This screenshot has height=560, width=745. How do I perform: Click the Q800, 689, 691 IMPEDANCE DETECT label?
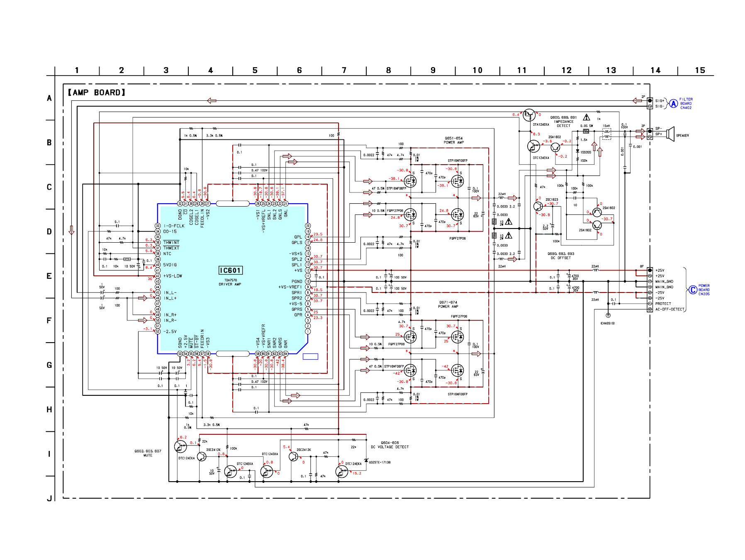pos(563,122)
